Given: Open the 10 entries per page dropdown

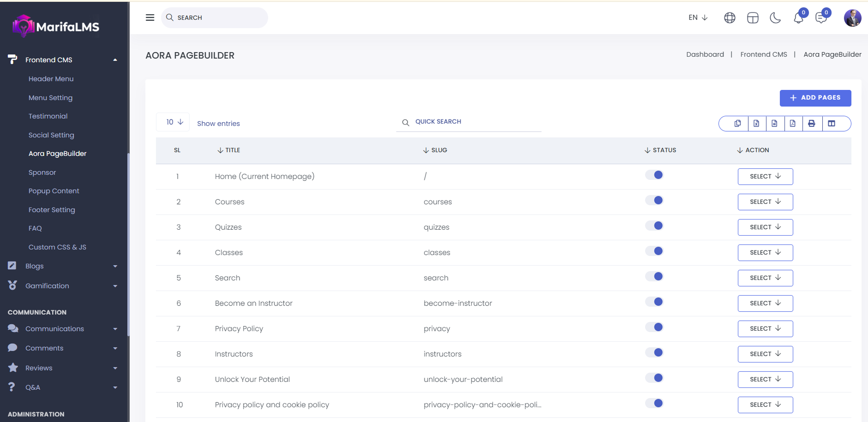Looking at the screenshot, I should coord(174,122).
